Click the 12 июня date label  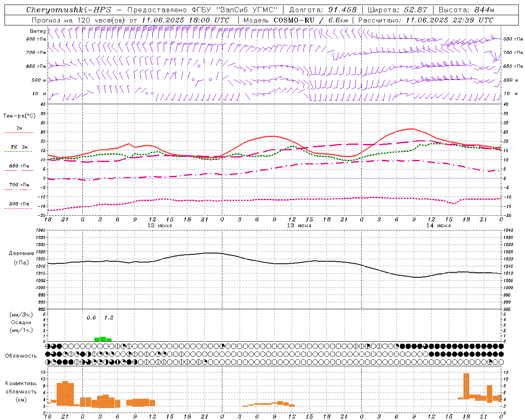(160, 226)
